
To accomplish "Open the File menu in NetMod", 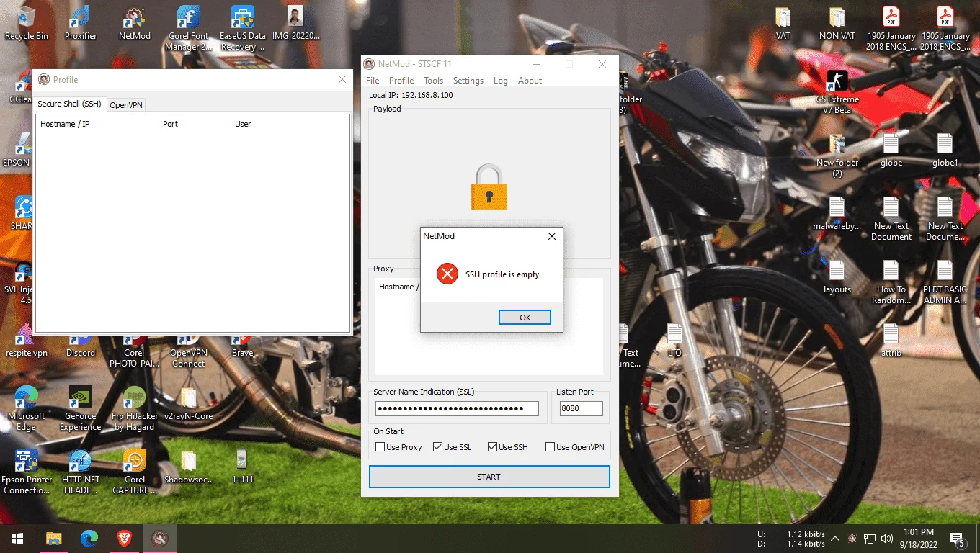I will 373,81.
